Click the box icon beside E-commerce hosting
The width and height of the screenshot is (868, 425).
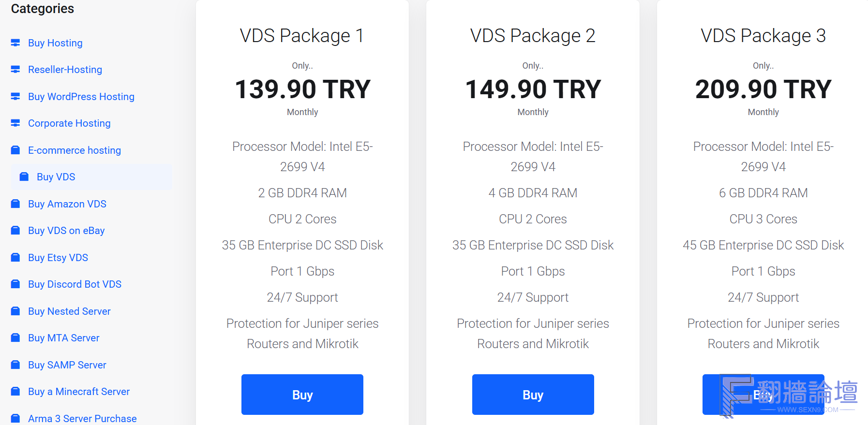point(15,150)
